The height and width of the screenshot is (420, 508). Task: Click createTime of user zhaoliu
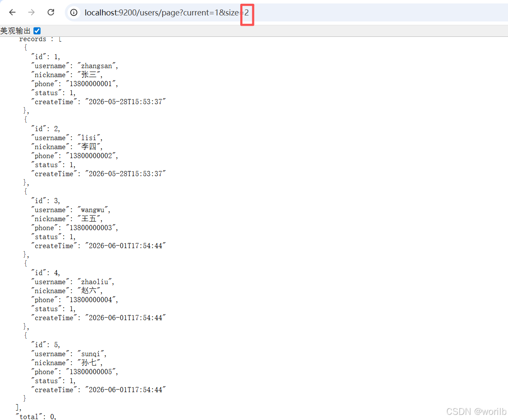pyautogui.click(x=99, y=318)
